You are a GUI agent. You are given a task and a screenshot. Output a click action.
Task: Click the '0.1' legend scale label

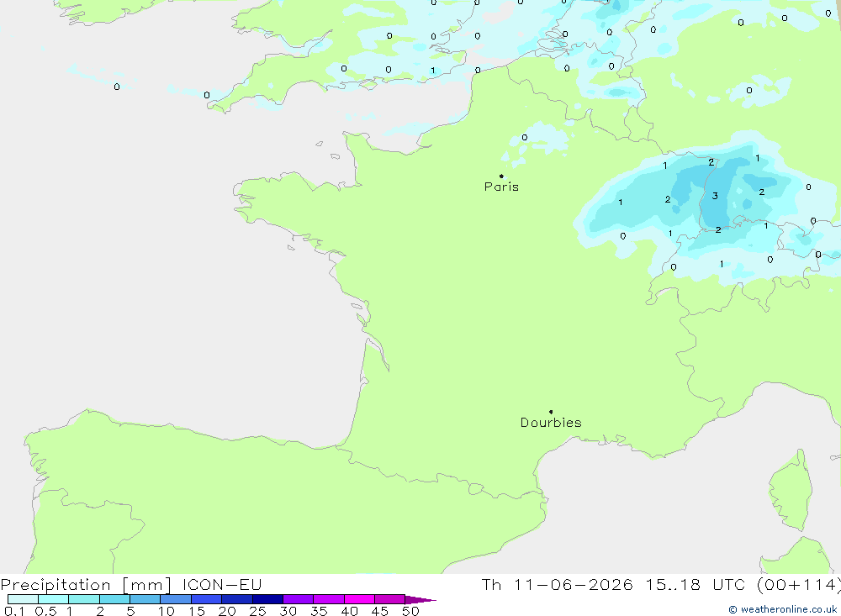click(14, 611)
